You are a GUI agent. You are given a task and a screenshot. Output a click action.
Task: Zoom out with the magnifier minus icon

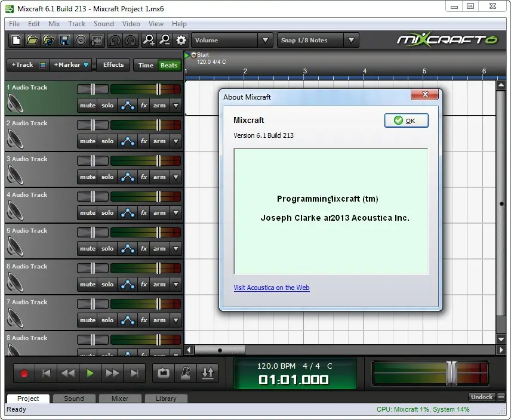(165, 41)
